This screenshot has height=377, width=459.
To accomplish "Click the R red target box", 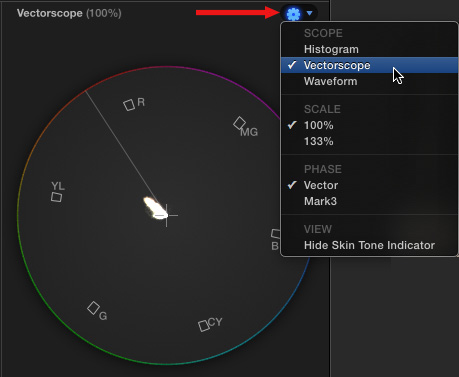I will (x=129, y=105).
